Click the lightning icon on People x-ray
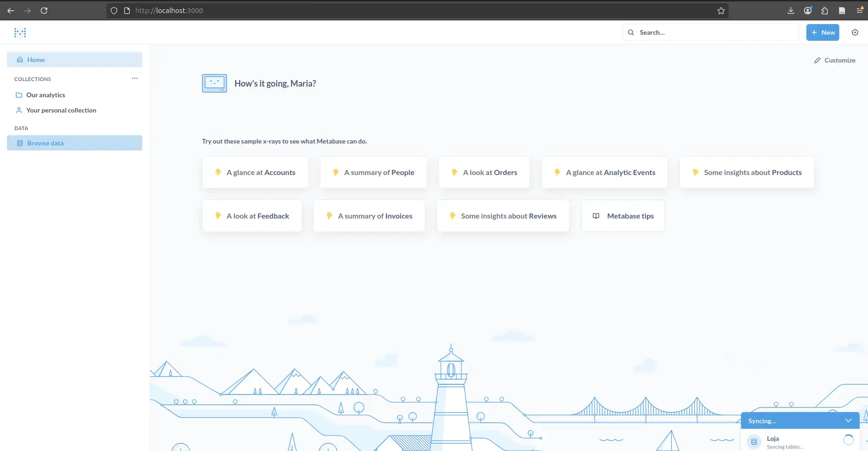Screen dimensions: 868x451 tap(336, 172)
